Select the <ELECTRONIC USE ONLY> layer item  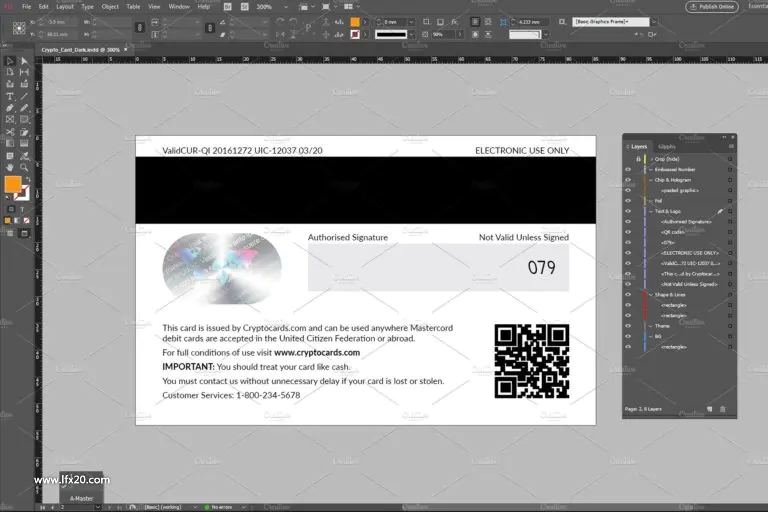(x=690, y=253)
